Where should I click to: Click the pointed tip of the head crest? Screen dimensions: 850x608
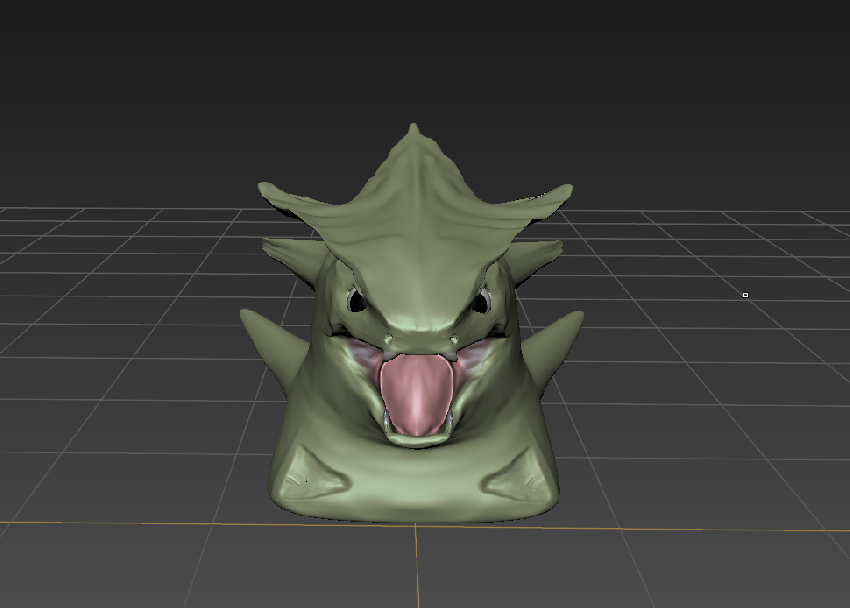[x=414, y=128]
